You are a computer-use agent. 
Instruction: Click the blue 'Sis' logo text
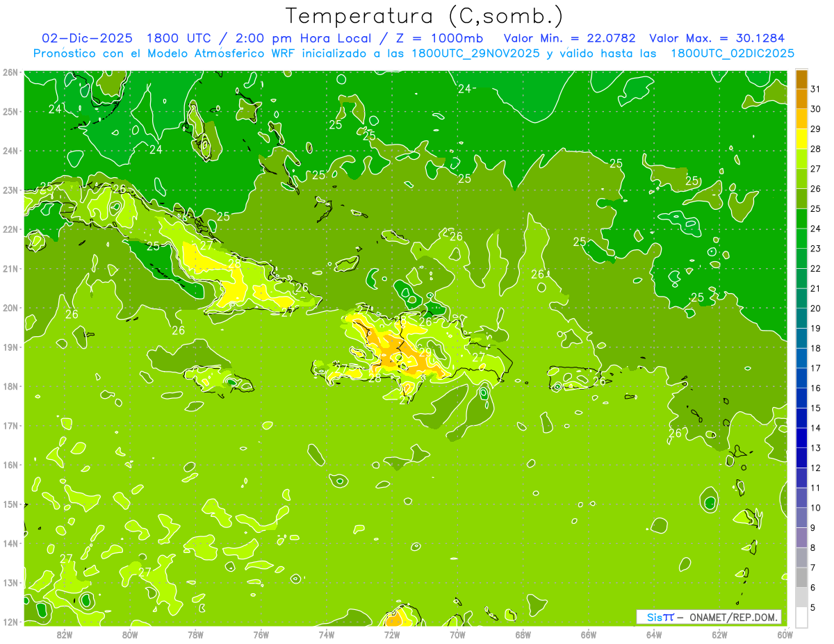(655, 617)
